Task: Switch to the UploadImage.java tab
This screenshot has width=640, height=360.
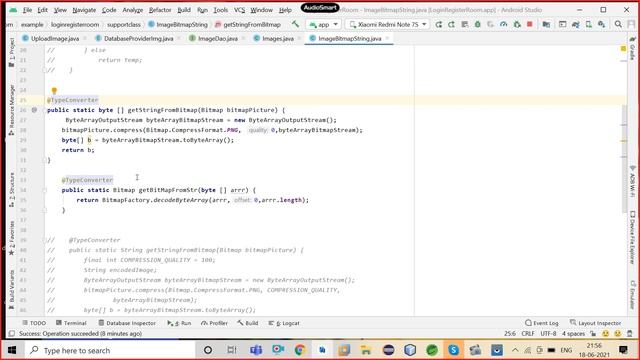Action: point(55,38)
